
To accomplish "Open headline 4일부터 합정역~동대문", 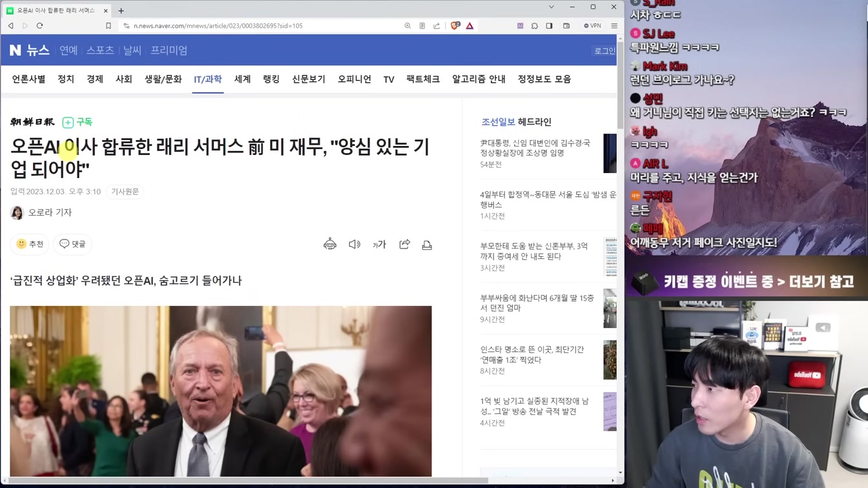I will [548, 199].
